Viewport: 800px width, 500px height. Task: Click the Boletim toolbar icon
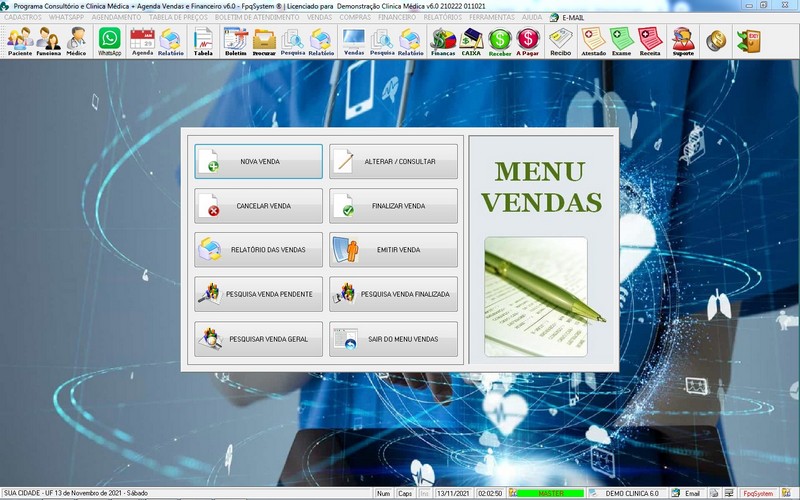tap(235, 41)
